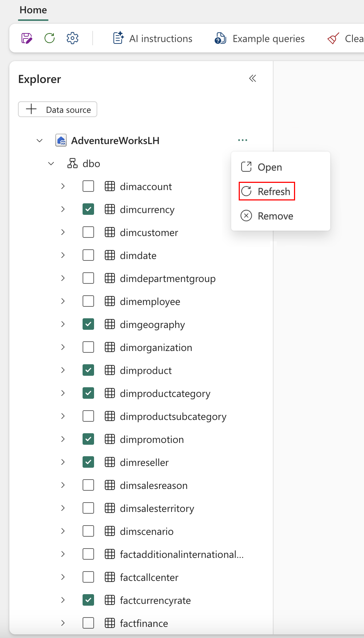Image resolution: width=364 pixels, height=638 pixels.
Task: Click the red broom clear icon
Action: tap(333, 38)
